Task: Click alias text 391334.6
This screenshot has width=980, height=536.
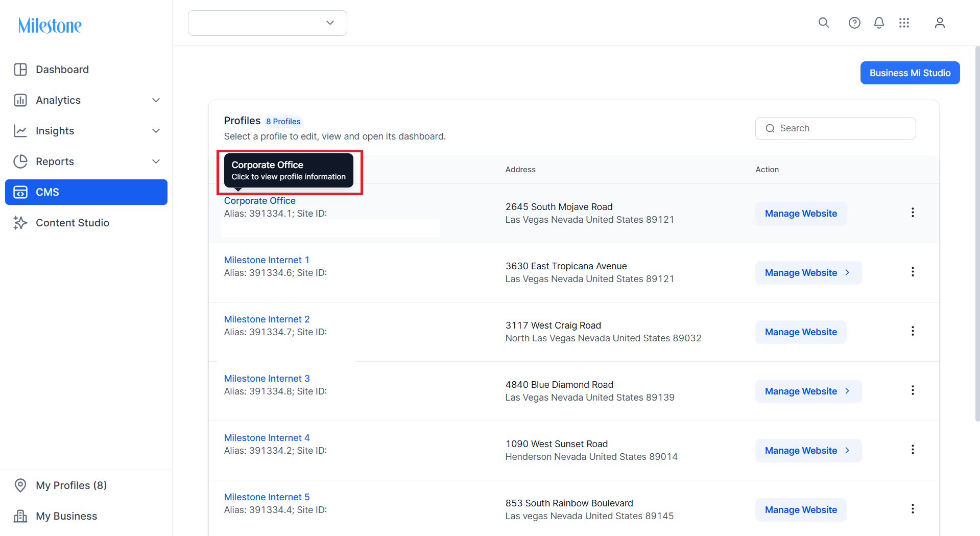Action: [270, 273]
